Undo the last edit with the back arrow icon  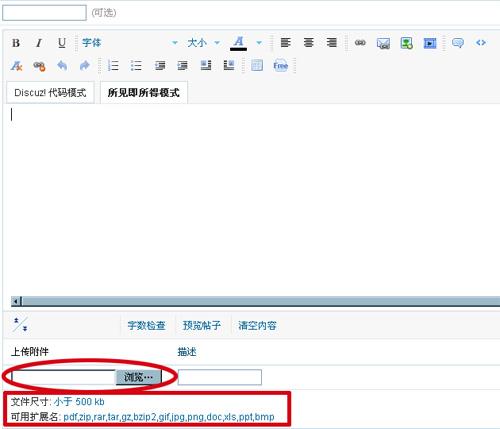coord(62,66)
